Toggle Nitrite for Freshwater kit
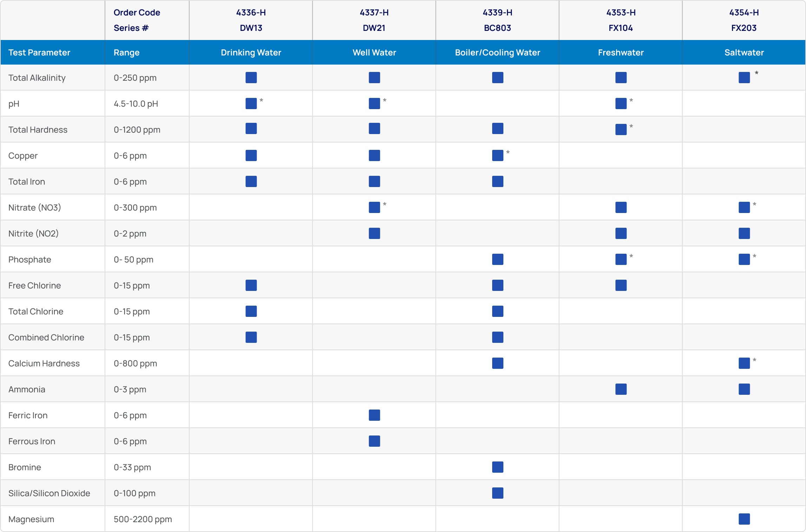The width and height of the screenshot is (806, 532). pos(621,233)
